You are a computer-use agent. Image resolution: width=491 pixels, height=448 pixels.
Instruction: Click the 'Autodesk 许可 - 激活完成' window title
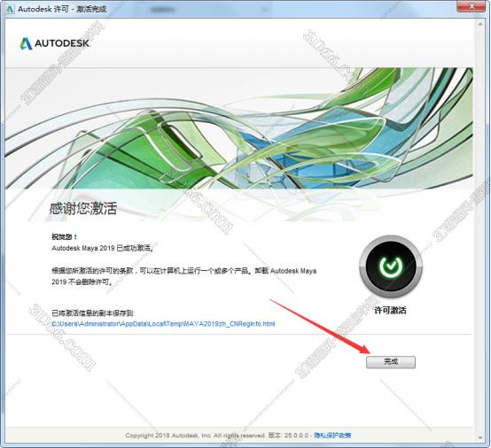coord(62,9)
